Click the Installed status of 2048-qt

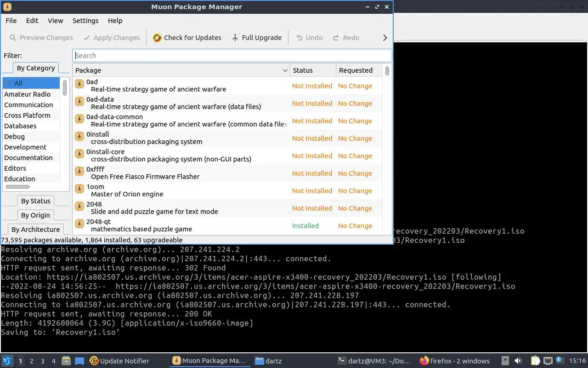click(305, 226)
